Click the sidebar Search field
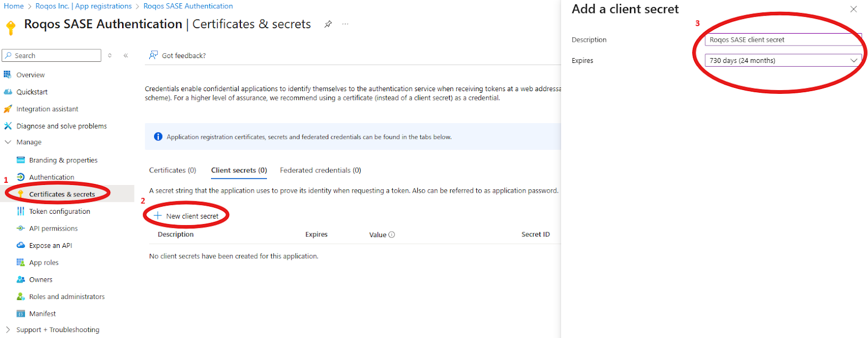This screenshot has height=338, width=868. [x=52, y=55]
